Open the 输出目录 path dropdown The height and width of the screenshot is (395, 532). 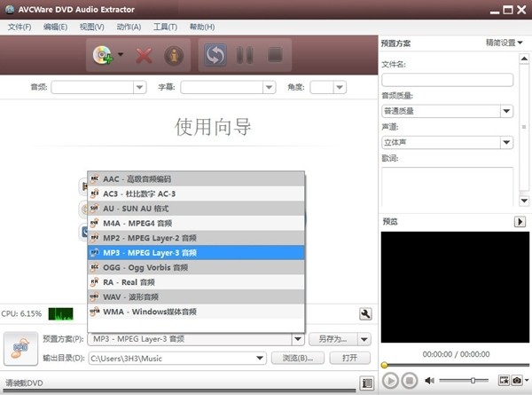(260, 358)
